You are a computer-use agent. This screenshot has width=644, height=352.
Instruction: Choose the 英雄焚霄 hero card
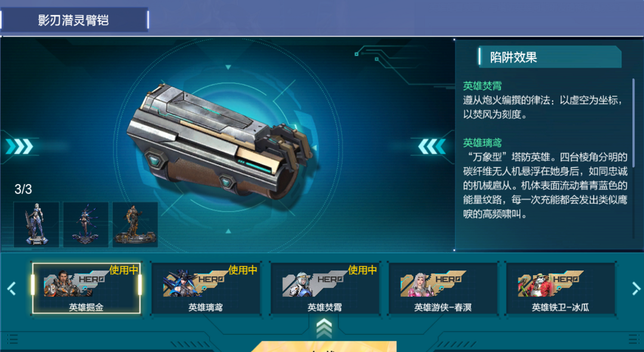(x=324, y=288)
